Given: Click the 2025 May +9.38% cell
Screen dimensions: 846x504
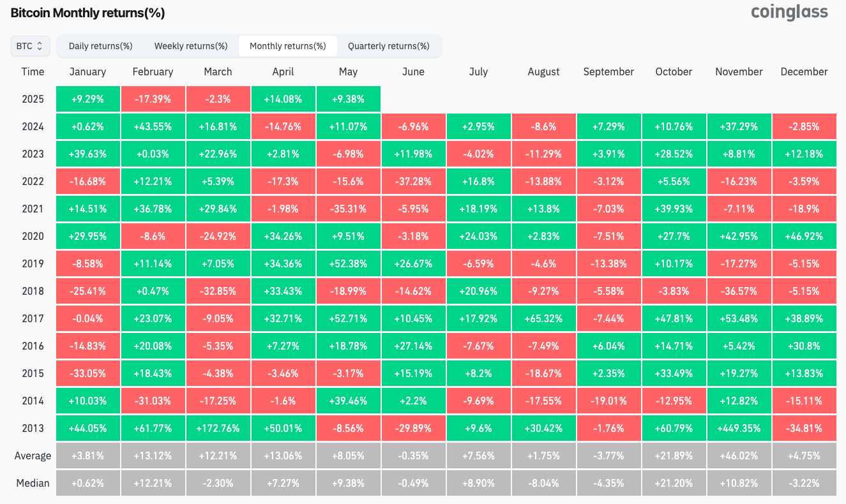Looking at the screenshot, I should 348,99.
